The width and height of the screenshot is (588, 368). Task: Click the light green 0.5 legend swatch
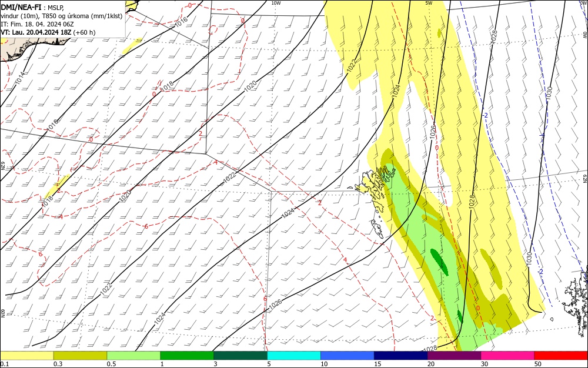133,356
